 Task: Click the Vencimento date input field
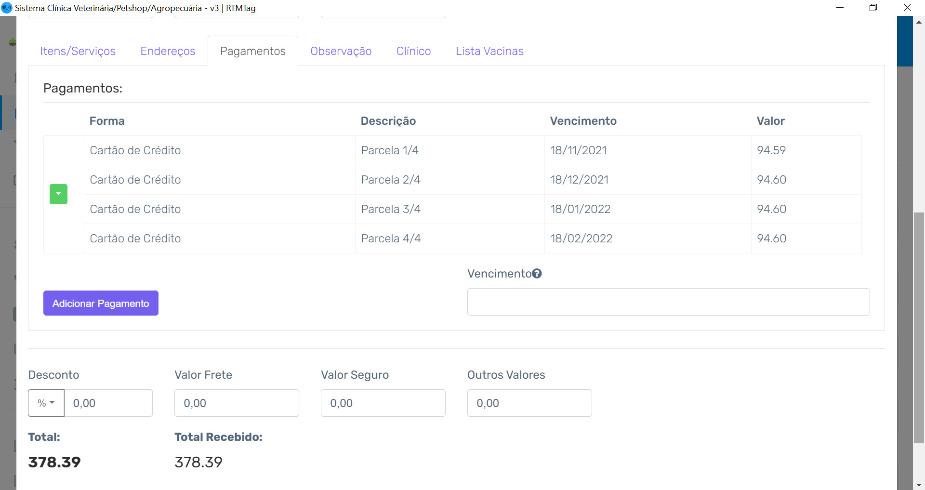click(667, 302)
